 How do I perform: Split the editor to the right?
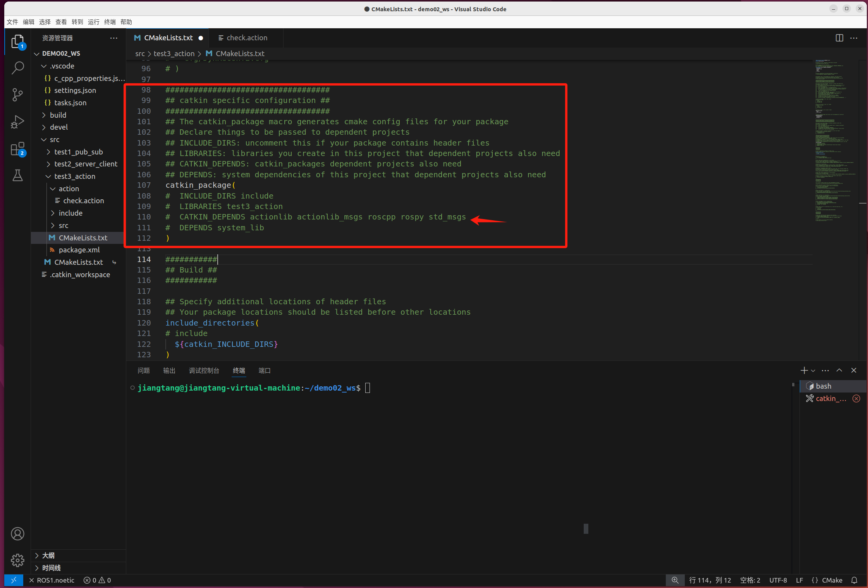pos(839,38)
